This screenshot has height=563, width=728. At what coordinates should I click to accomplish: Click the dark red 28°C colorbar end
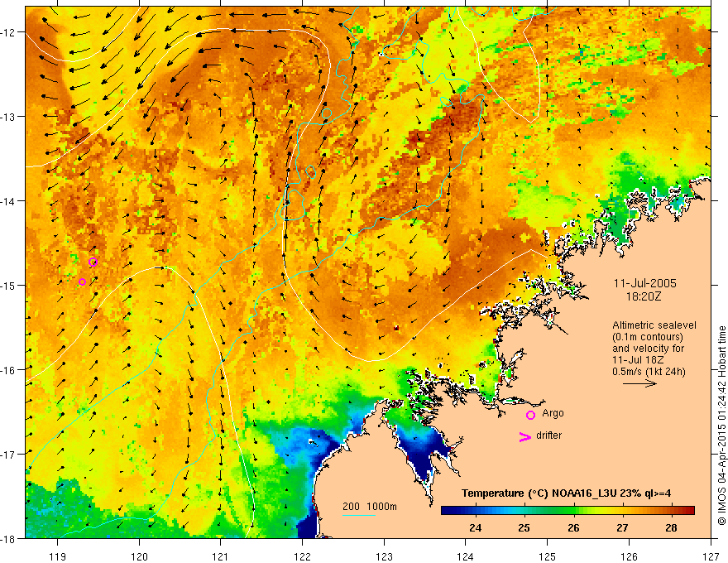click(687, 511)
